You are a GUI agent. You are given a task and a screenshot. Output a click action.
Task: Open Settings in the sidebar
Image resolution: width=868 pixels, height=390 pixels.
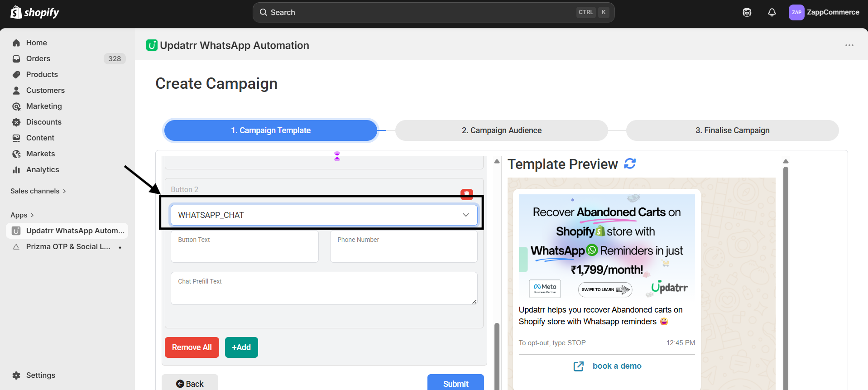tap(40, 375)
